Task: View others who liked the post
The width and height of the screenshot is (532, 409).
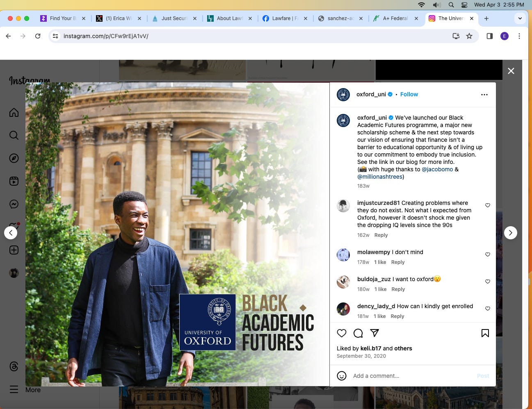Action: point(403,348)
